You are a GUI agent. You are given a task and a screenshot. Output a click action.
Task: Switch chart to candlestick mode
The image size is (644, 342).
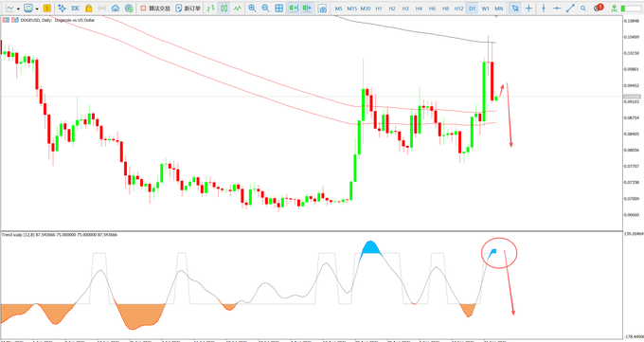pyautogui.click(x=224, y=9)
